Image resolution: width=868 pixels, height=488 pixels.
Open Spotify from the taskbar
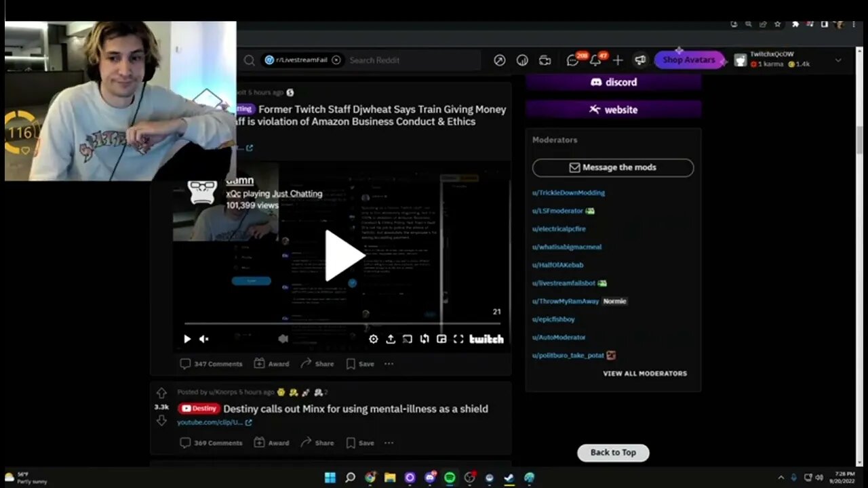tap(450, 478)
